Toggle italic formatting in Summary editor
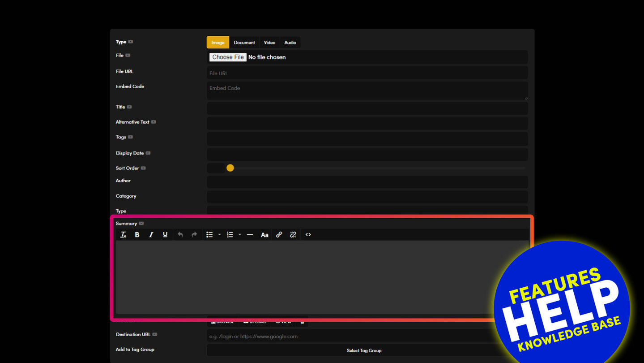 (x=151, y=235)
